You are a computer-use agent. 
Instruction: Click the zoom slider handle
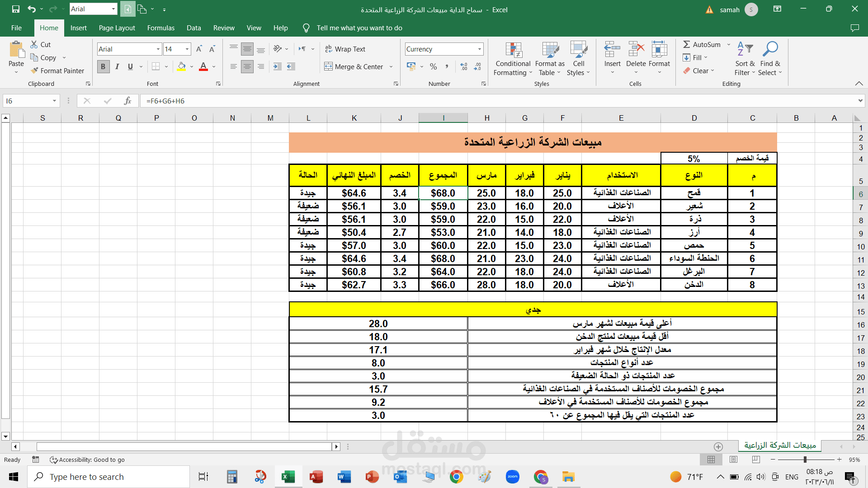tap(805, 460)
